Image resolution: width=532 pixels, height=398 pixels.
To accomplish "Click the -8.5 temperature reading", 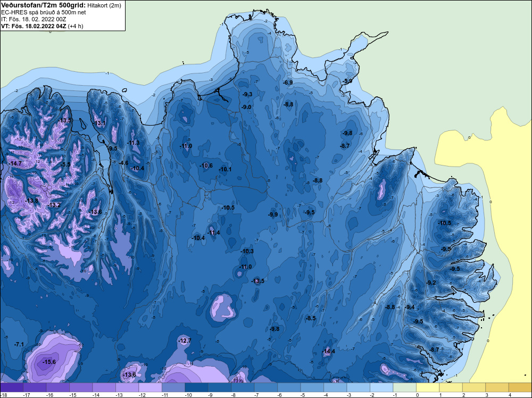I will (x=311, y=318).
